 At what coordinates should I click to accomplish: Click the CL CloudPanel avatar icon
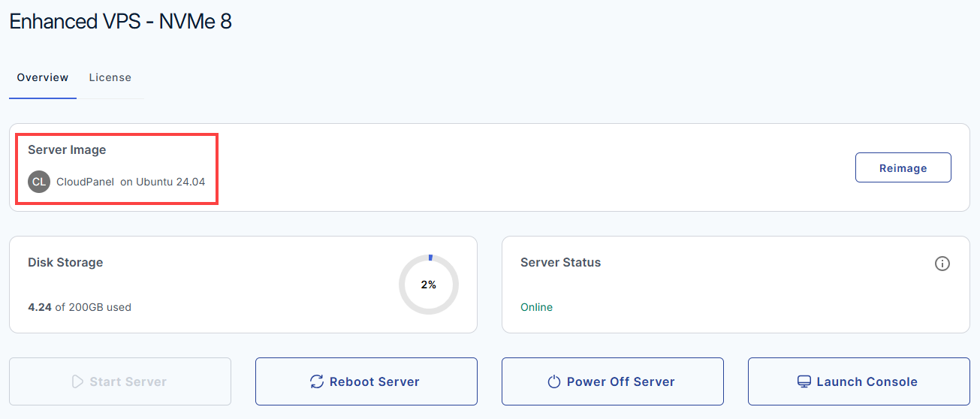click(x=39, y=182)
